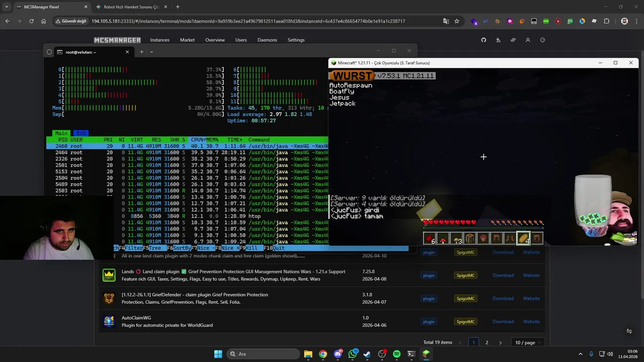Close the root@velutan terminal tab
This screenshot has height=362, width=644.
[127, 52]
